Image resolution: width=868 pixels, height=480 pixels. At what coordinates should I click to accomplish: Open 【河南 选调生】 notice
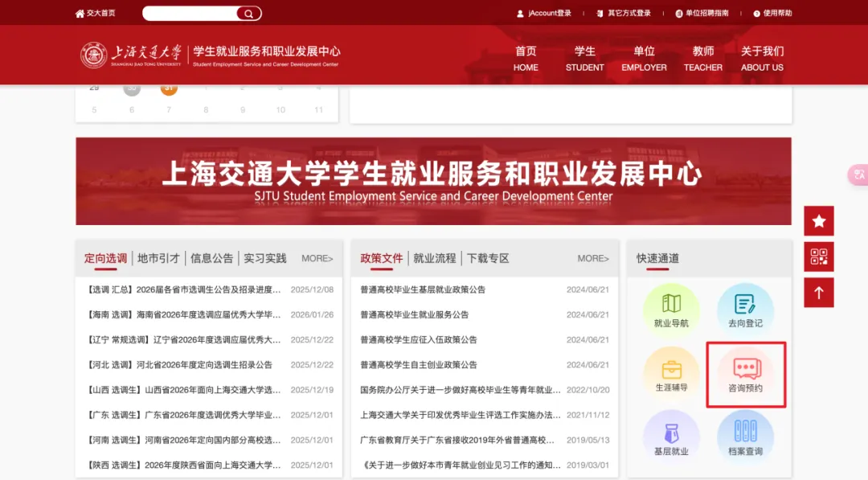click(184, 440)
